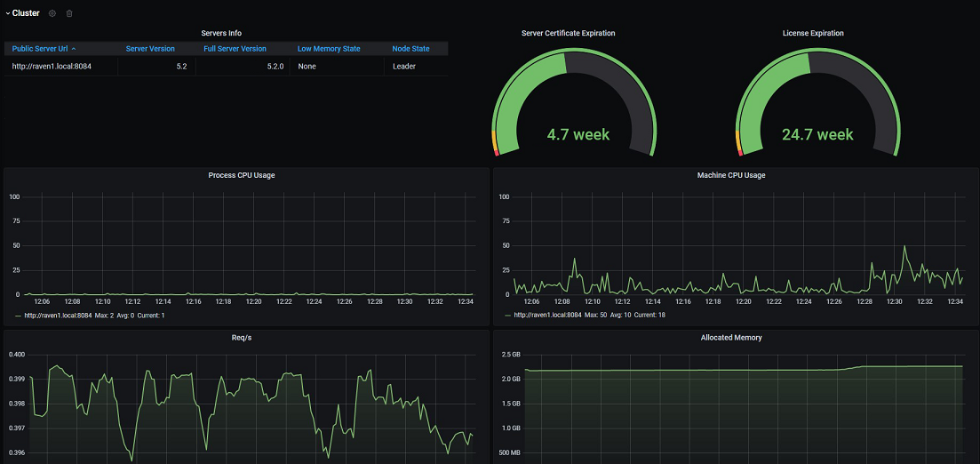Collapse the Cluster row chevron
Image resolution: width=980 pixels, height=464 pixels.
pos(7,13)
